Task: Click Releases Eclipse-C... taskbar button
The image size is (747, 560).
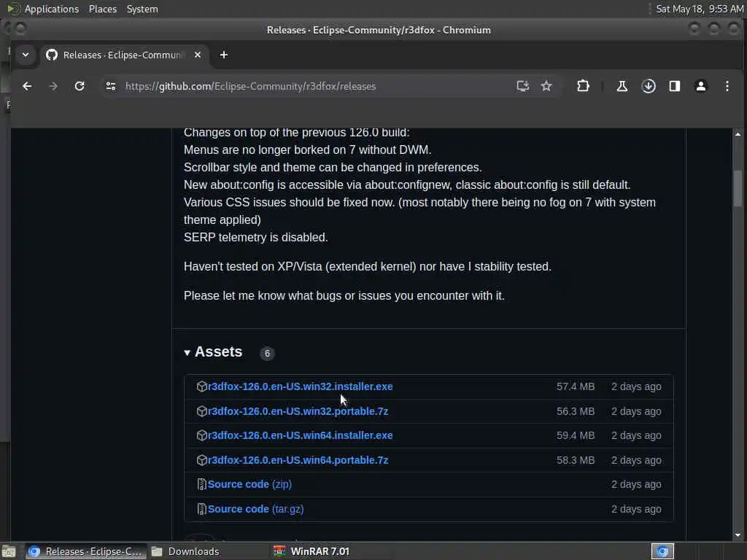Action: pyautogui.click(x=86, y=551)
